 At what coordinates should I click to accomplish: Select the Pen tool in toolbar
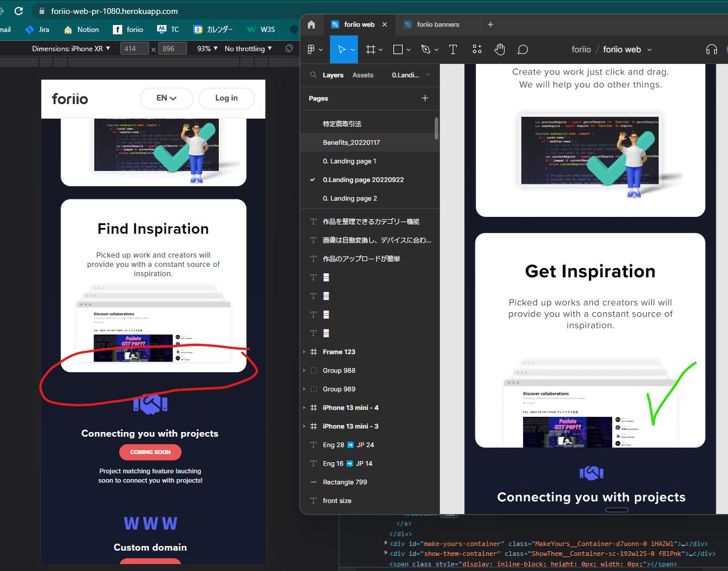point(425,49)
